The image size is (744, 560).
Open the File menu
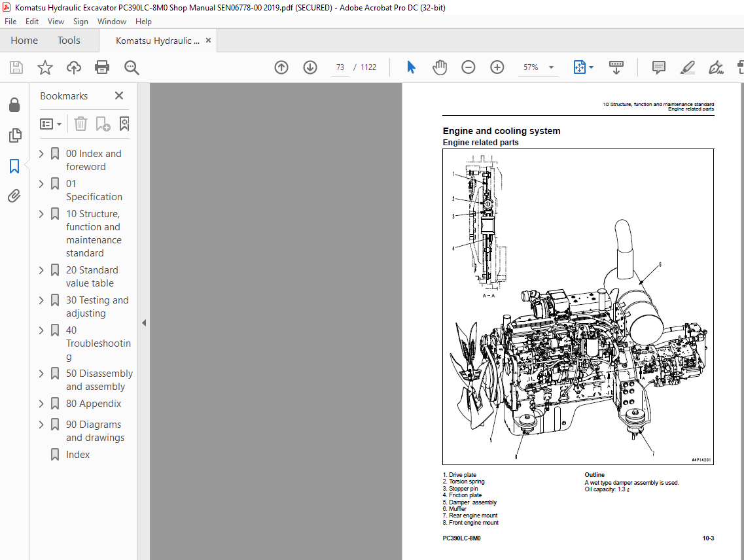pyautogui.click(x=10, y=22)
